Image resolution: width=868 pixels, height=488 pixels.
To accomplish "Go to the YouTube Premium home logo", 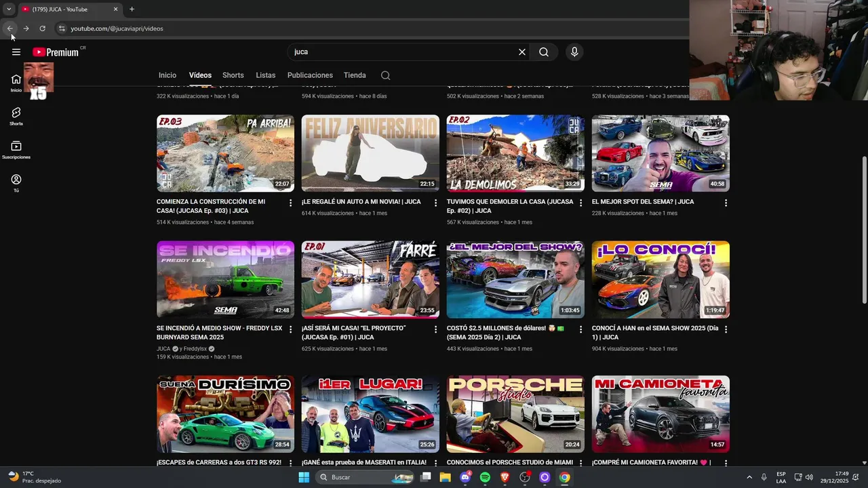I will [x=56, y=52].
